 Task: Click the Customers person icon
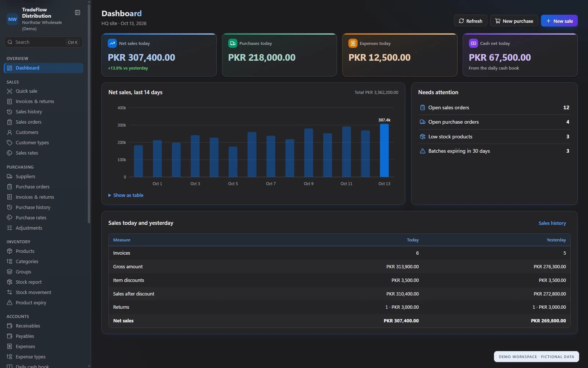10,132
